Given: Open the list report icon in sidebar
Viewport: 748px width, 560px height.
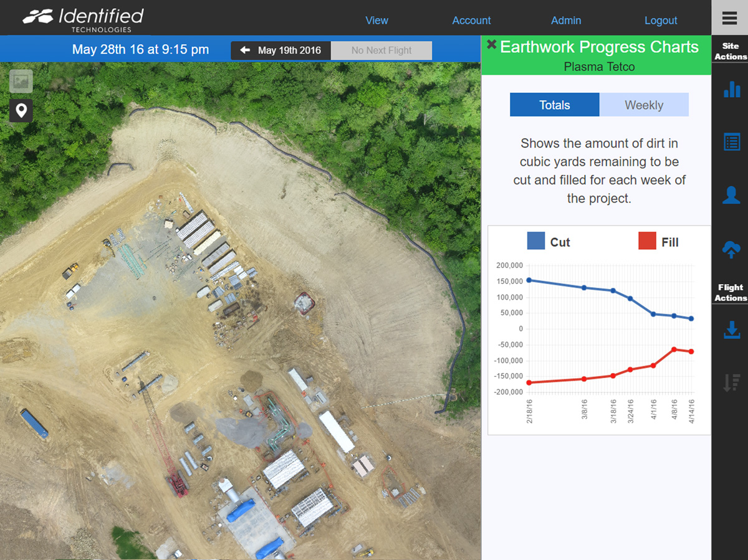Looking at the screenshot, I should 731,142.
